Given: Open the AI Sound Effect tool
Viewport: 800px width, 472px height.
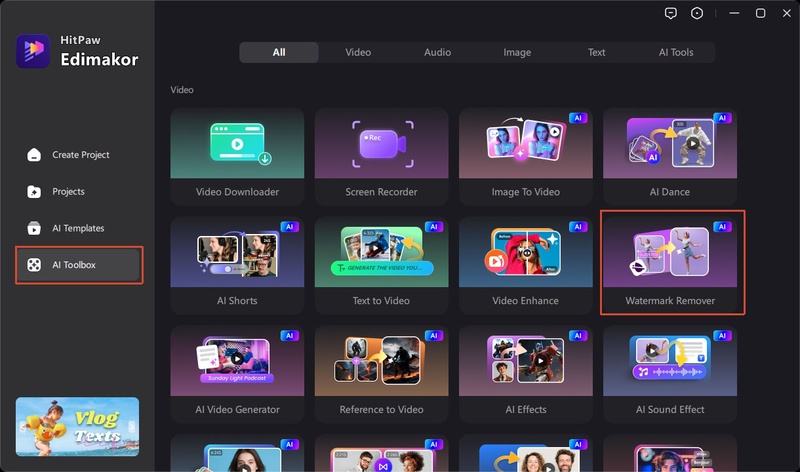Looking at the screenshot, I should point(670,374).
